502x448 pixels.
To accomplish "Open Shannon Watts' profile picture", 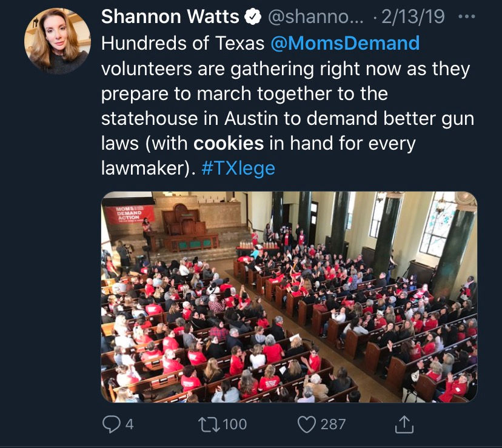I will click(x=58, y=41).
